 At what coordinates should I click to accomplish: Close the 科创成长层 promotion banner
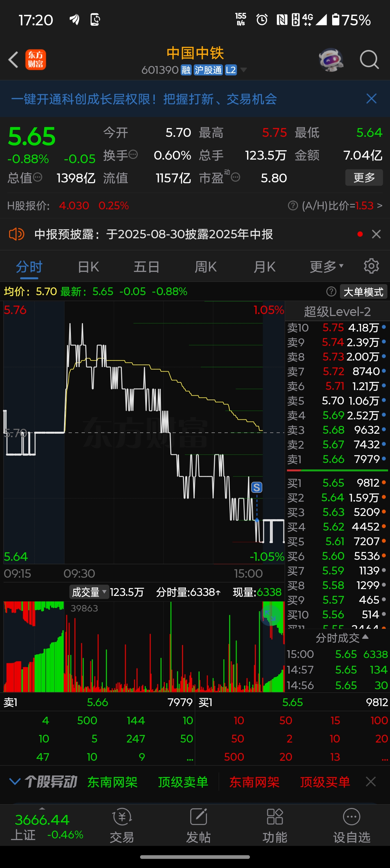point(371,99)
